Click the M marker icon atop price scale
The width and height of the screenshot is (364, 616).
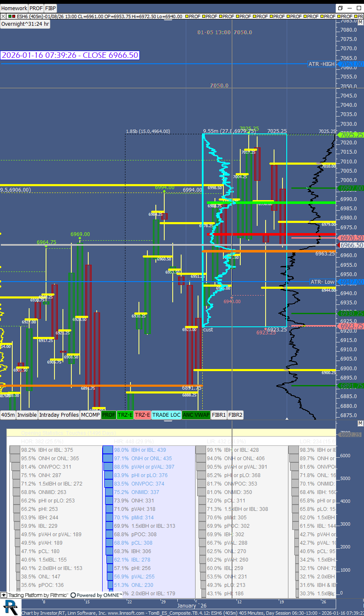pyautogui.click(x=360, y=22)
